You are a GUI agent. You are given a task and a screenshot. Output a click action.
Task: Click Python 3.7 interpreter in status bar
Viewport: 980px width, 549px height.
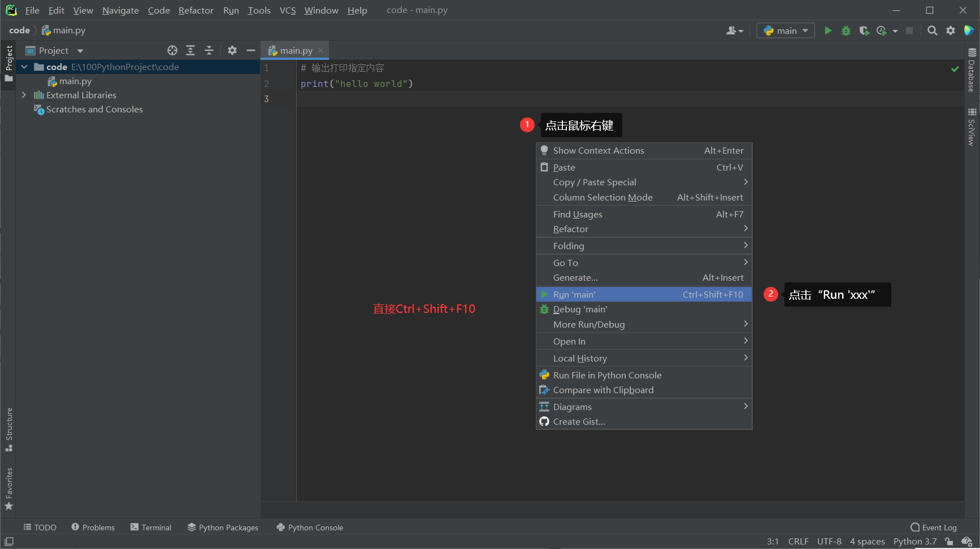[x=915, y=542]
